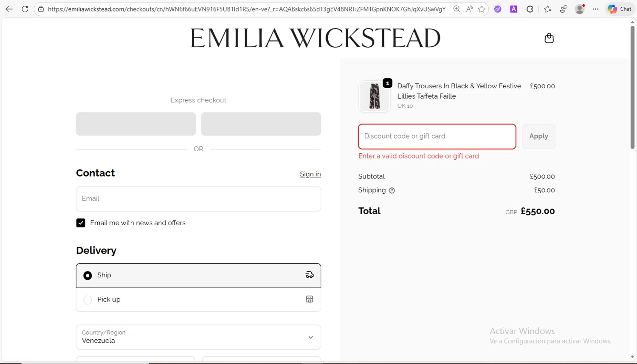This screenshot has width=637, height=364.
Task: Activate the read aloud icon
Action: [x=469, y=9]
